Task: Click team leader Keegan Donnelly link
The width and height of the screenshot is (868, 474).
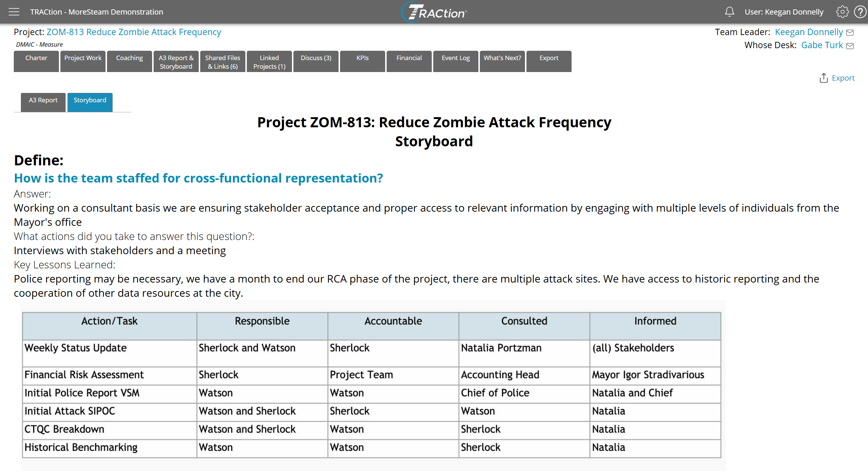Action: 809,32
